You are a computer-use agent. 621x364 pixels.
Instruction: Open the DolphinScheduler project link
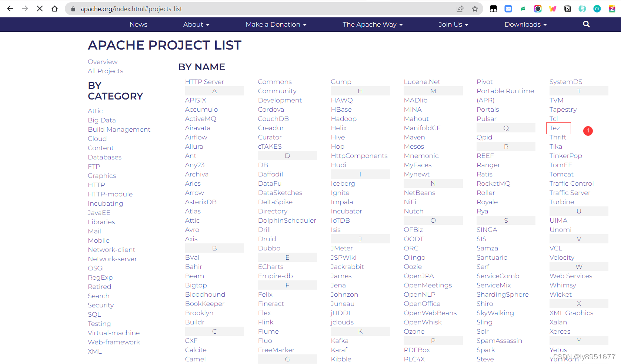(287, 220)
